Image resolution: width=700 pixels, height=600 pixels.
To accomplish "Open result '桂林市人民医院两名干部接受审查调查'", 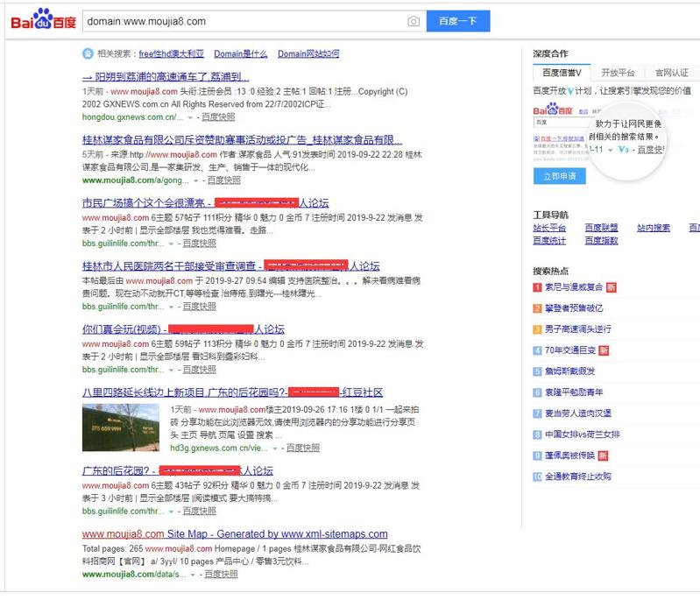I will click(x=230, y=266).
